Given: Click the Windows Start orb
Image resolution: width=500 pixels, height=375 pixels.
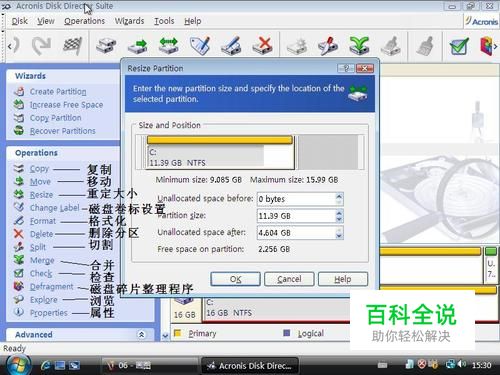Looking at the screenshot, I should point(18,365).
